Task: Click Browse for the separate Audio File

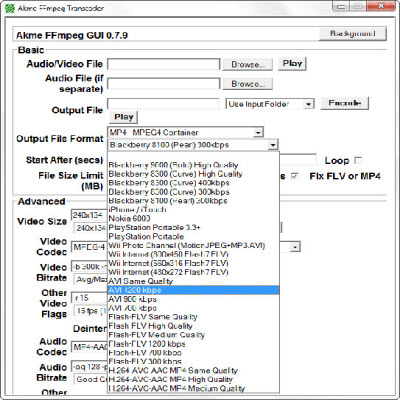Action: 247,84
